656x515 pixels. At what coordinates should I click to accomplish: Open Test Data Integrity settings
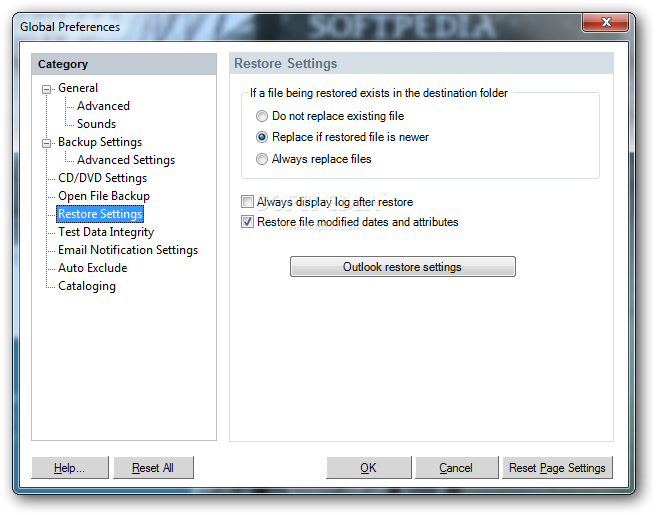pyautogui.click(x=106, y=232)
